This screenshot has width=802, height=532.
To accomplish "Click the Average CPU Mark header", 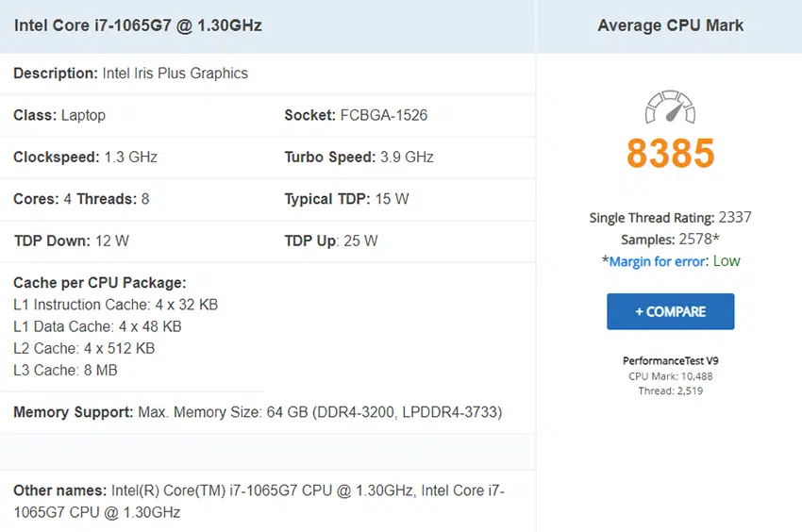I will click(x=670, y=25).
